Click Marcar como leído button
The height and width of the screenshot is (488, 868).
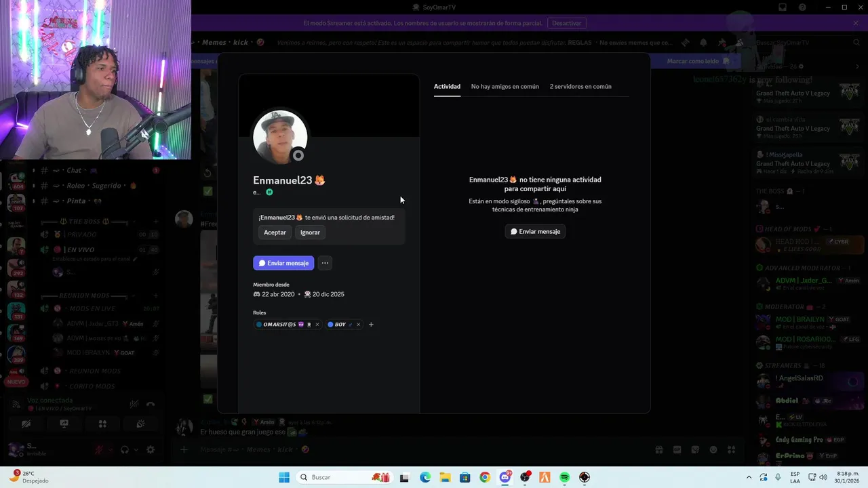(x=698, y=61)
